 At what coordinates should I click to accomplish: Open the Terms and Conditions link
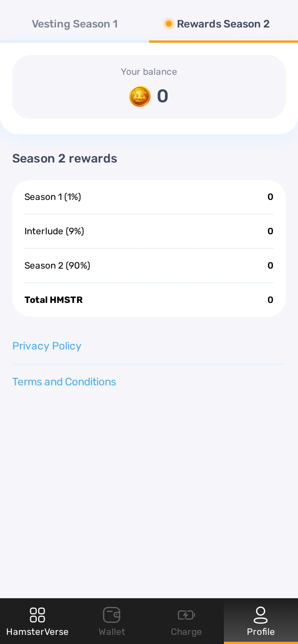pos(64,382)
